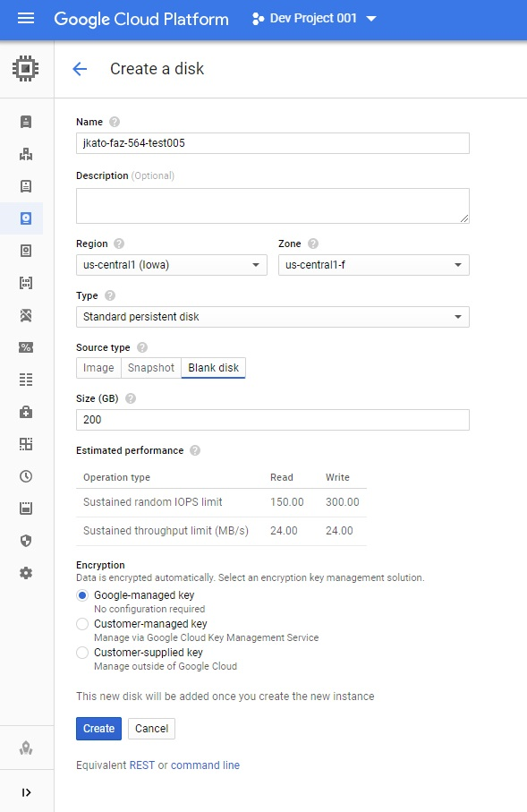527x812 pixels.
Task: Open the Snapshots sidebar icon
Action: 27,250
